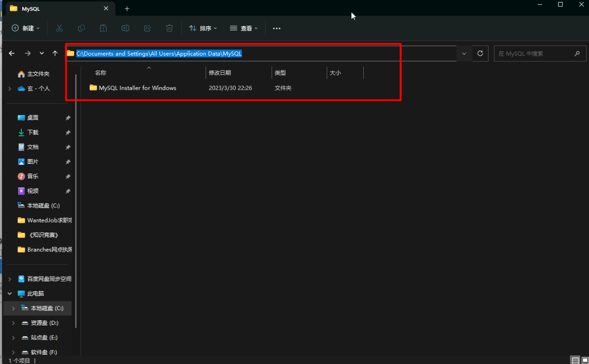
Task: Click the pin icon beside 音乐
Action: [68, 177]
